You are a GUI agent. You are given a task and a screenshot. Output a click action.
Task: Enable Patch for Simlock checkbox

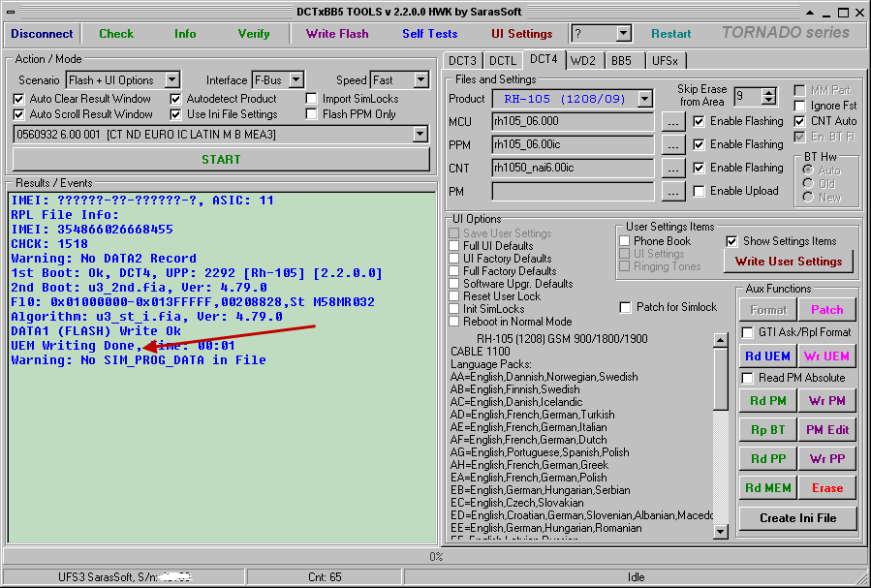tap(625, 307)
